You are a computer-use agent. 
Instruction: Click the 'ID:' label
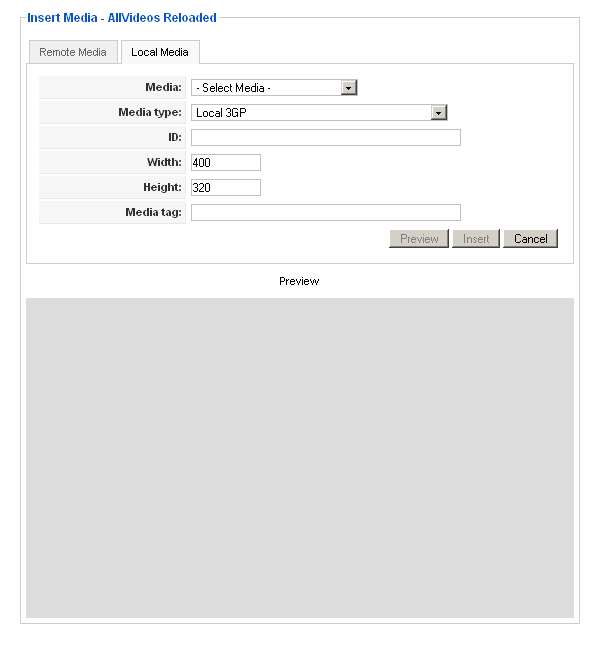[x=175, y=137]
